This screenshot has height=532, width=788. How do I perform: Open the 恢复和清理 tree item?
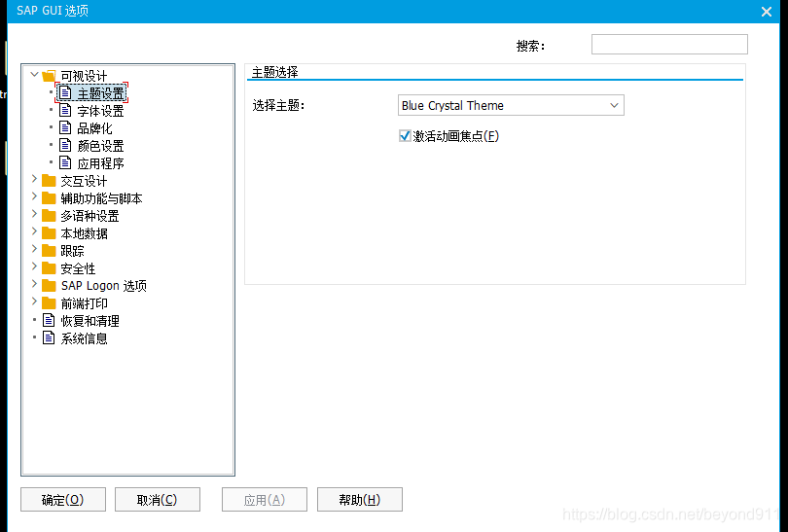[x=90, y=321]
